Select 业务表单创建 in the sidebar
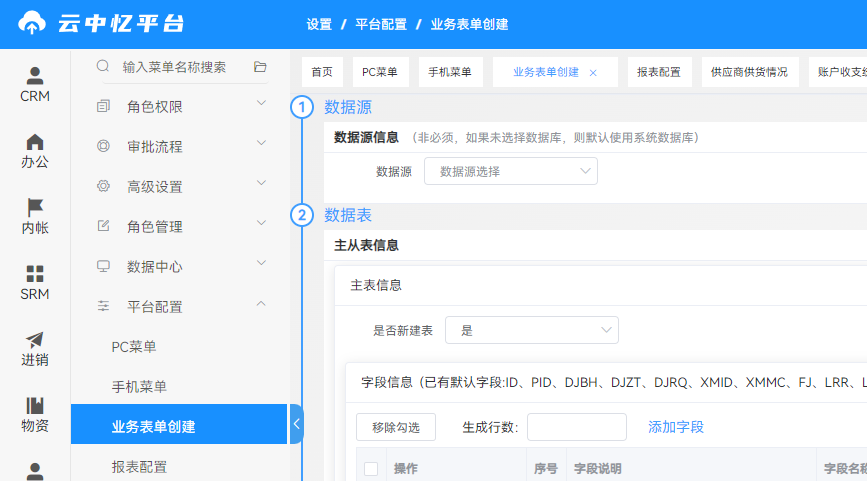This screenshot has width=867, height=481. click(x=179, y=424)
